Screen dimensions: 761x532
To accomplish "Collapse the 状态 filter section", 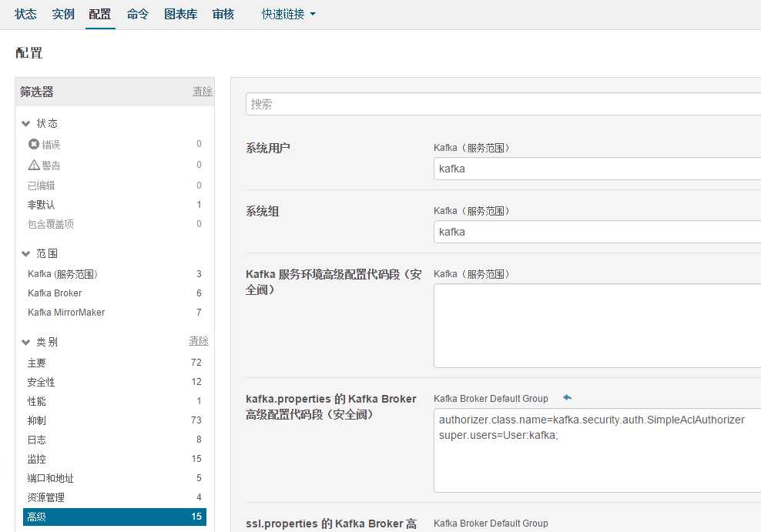I will pos(26,124).
